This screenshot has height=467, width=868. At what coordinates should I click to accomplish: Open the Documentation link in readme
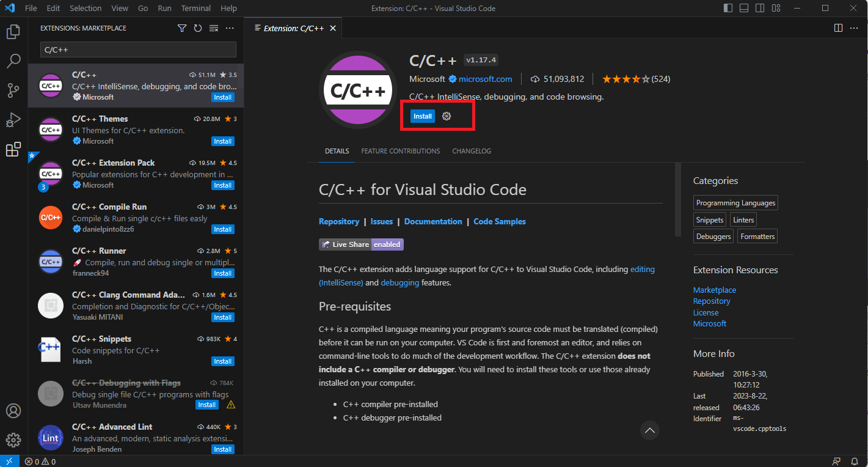point(433,221)
